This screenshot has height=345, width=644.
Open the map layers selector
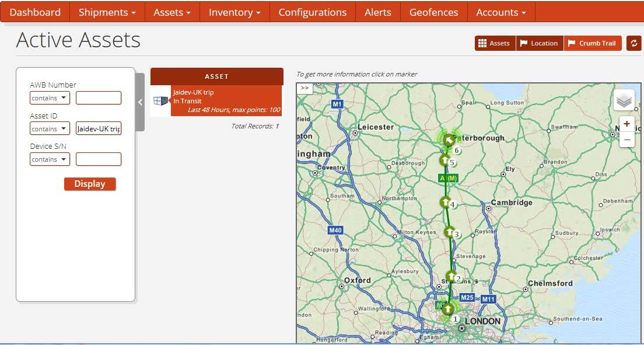624,100
